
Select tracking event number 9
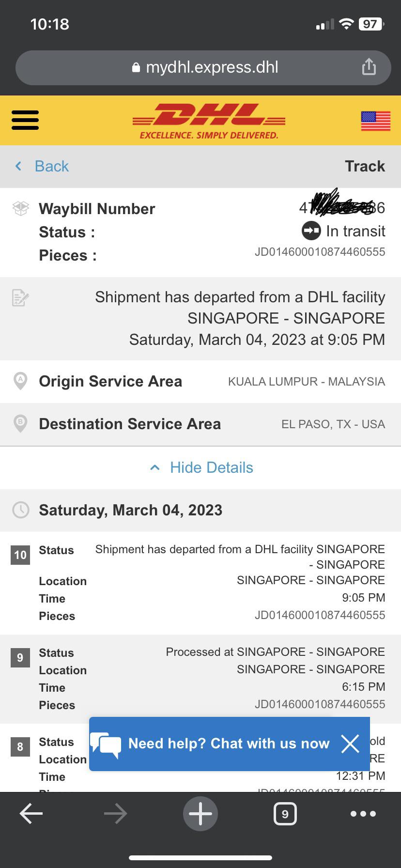[20, 657]
